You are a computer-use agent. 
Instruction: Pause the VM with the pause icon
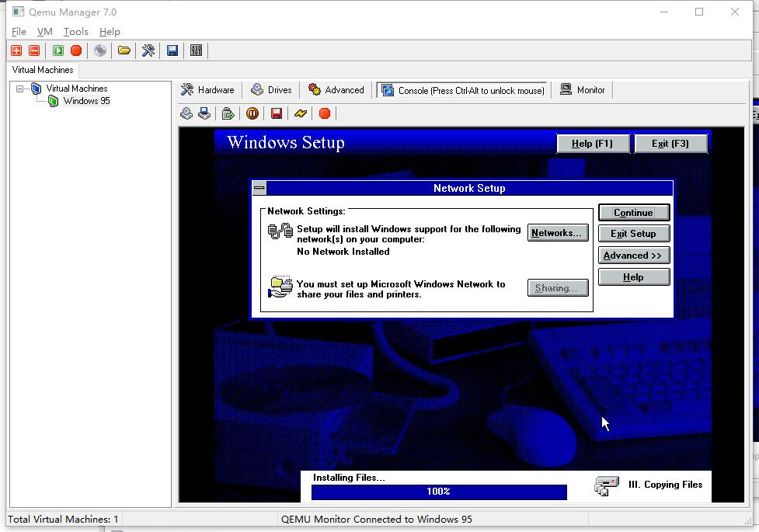[x=252, y=113]
